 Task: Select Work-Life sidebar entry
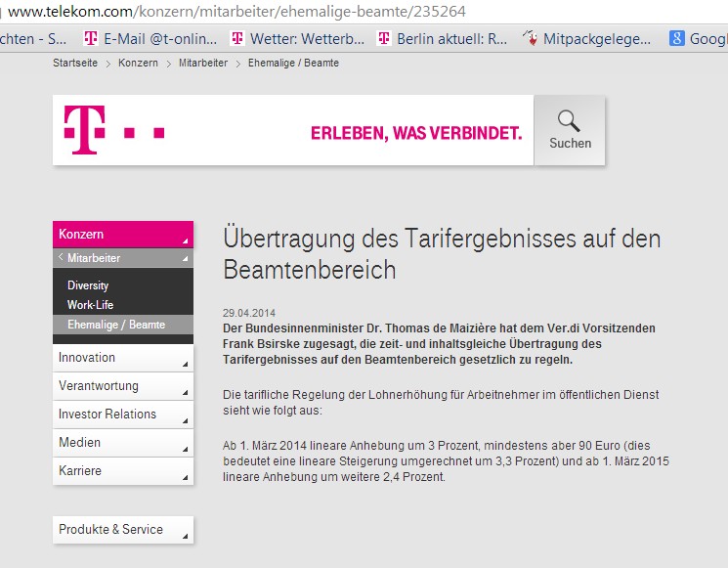(90, 305)
